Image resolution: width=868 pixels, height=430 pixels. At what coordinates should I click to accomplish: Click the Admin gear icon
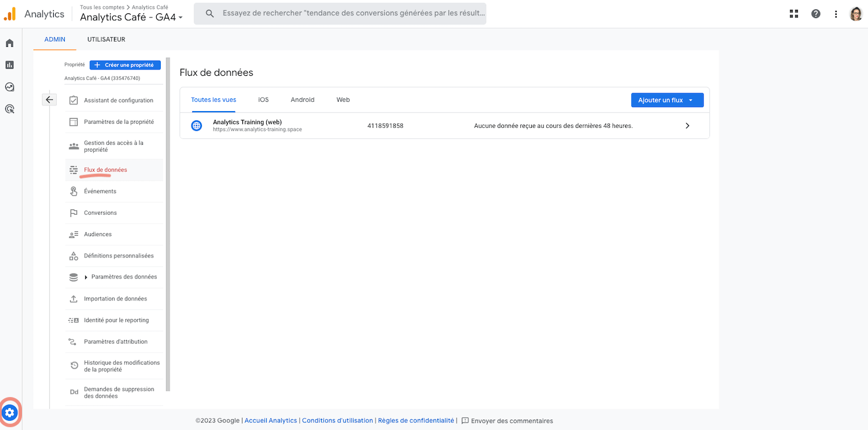coord(9,413)
